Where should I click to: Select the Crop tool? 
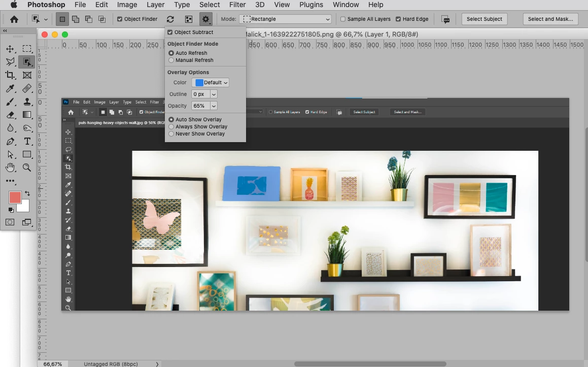pyautogui.click(x=10, y=75)
